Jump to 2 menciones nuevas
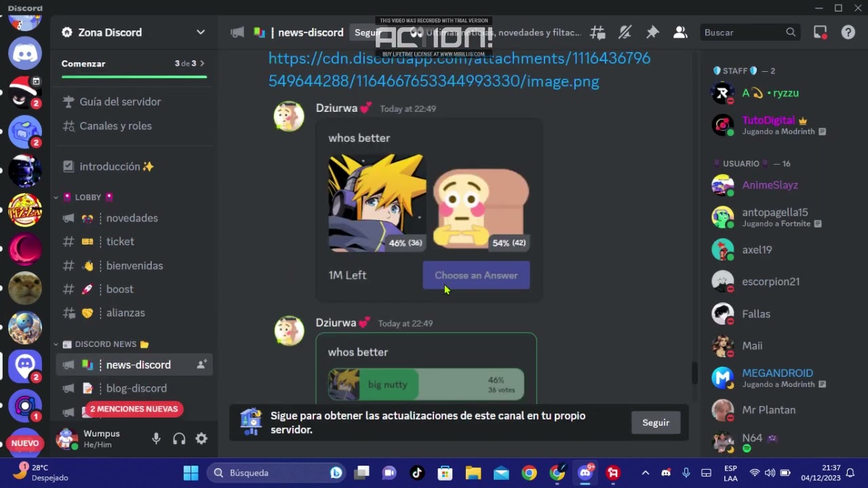Image resolution: width=868 pixels, height=488 pixels. click(x=134, y=409)
